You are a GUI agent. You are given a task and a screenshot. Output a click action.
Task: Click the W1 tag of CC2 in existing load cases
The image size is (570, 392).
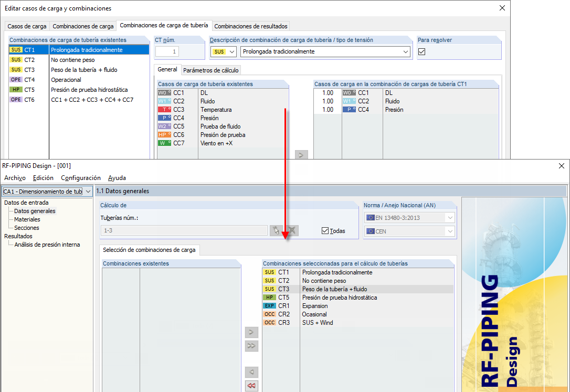(x=164, y=101)
